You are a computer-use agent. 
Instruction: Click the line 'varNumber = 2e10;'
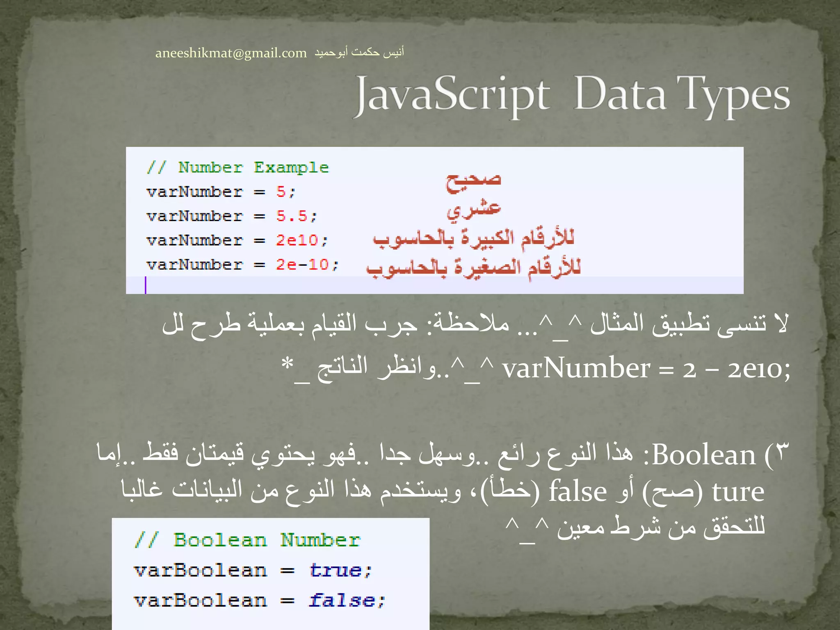[237, 240]
